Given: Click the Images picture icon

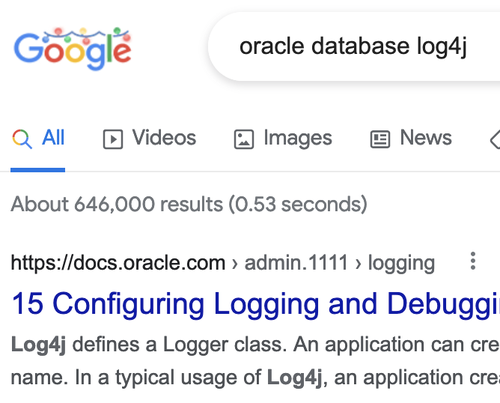Looking at the screenshot, I should tap(244, 139).
